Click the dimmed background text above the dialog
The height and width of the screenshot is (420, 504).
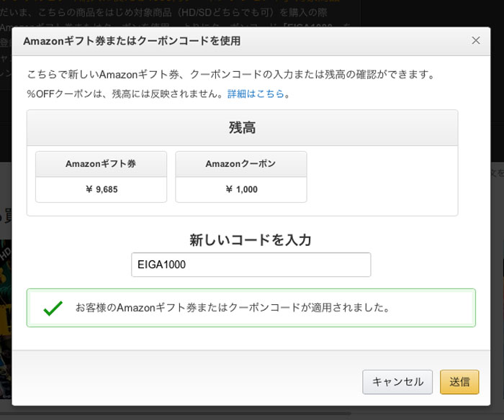coord(180,12)
